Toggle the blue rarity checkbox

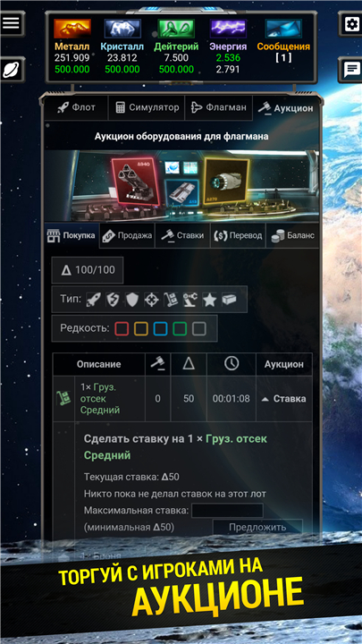coord(161,328)
